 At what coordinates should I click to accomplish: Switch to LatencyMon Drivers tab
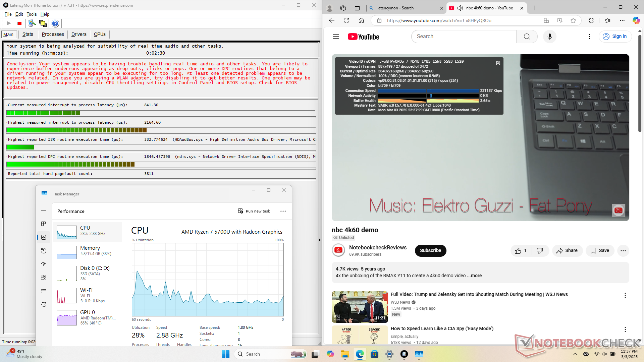click(79, 34)
